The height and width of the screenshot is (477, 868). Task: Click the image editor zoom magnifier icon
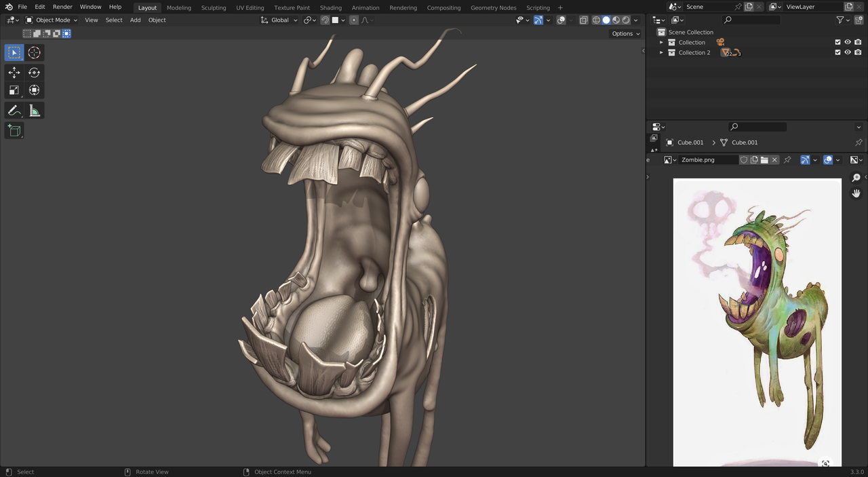tap(856, 178)
